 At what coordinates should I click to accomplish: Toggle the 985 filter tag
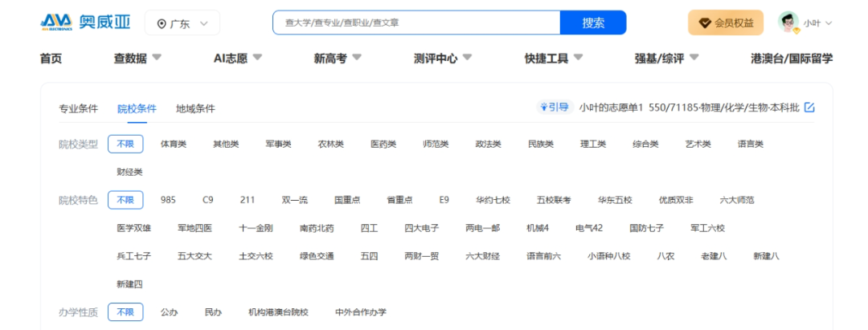168,200
